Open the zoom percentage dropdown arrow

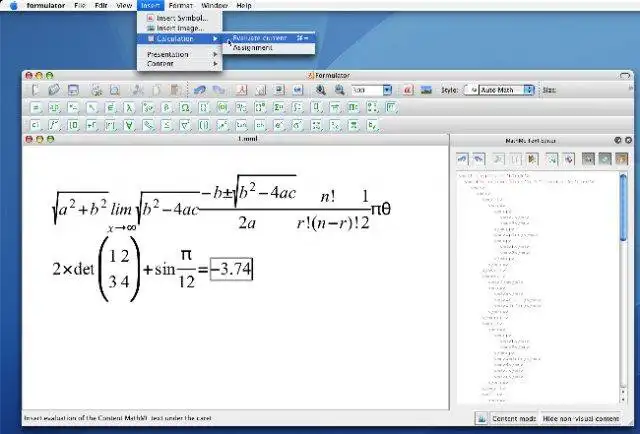click(x=387, y=90)
